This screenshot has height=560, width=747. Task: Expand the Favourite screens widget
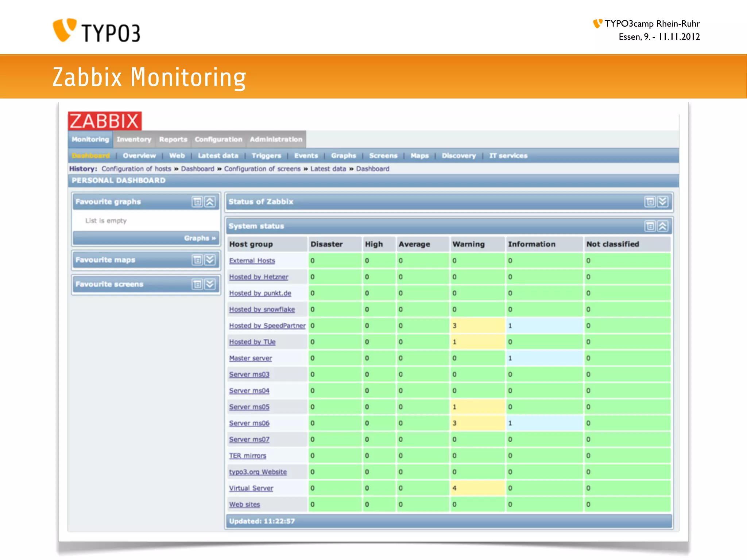click(210, 284)
